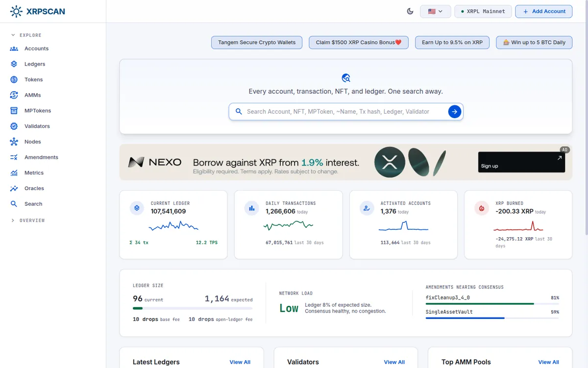Toggle dark mode with the moon icon

click(411, 11)
